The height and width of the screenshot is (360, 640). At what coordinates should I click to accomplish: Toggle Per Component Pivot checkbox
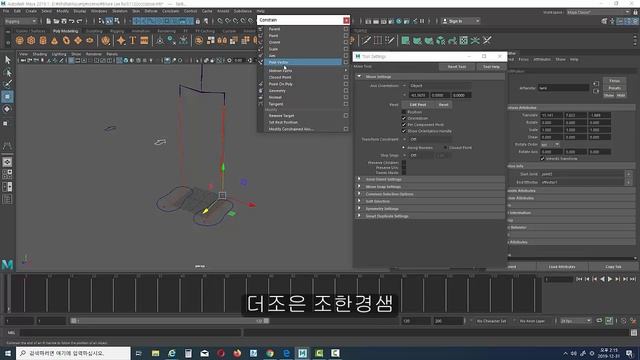click(x=404, y=124)
